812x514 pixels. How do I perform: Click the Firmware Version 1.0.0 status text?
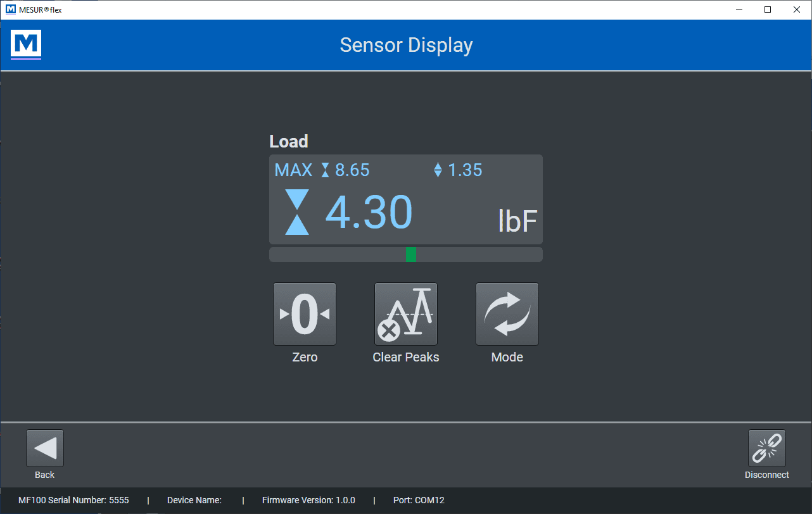click(308, 500)
